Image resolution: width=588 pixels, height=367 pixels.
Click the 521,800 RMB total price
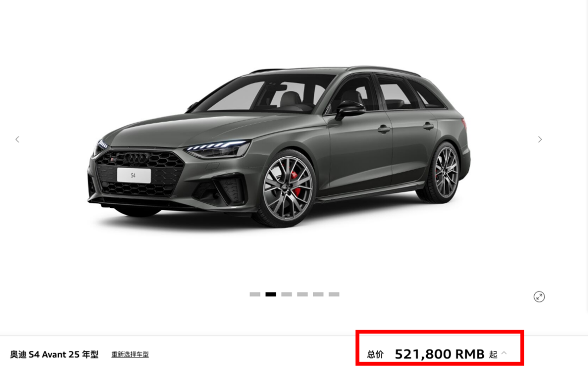(439, 354)
